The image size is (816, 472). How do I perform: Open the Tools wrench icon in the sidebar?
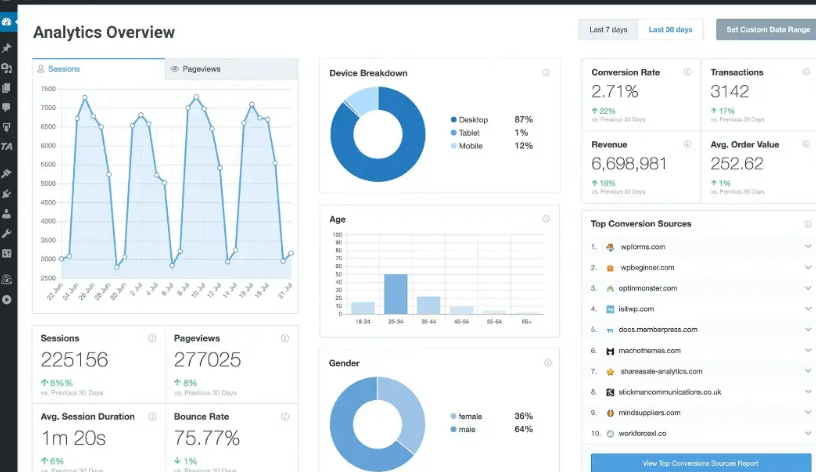pyautogui.click(x=7, y=234)
